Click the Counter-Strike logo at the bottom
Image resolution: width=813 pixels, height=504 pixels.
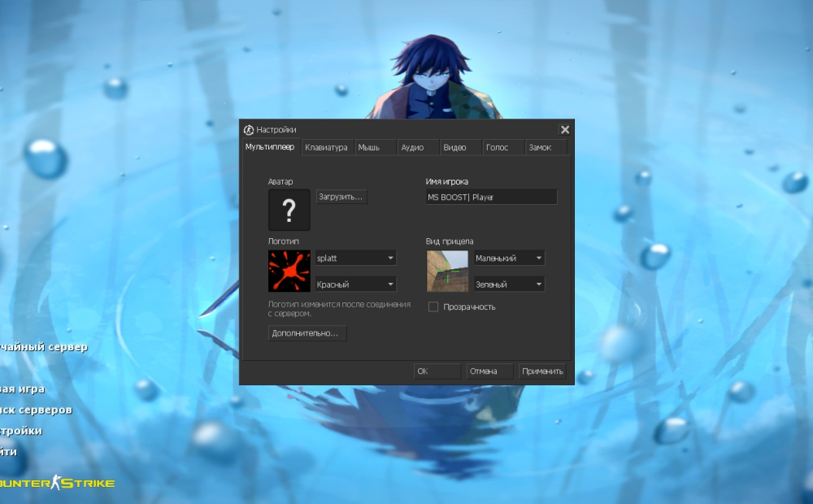(57, 483)
